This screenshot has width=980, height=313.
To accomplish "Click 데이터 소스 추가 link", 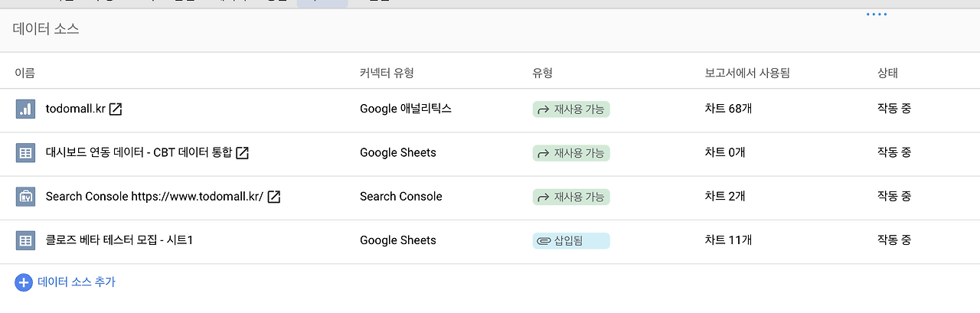I will (x=77, y=282).
